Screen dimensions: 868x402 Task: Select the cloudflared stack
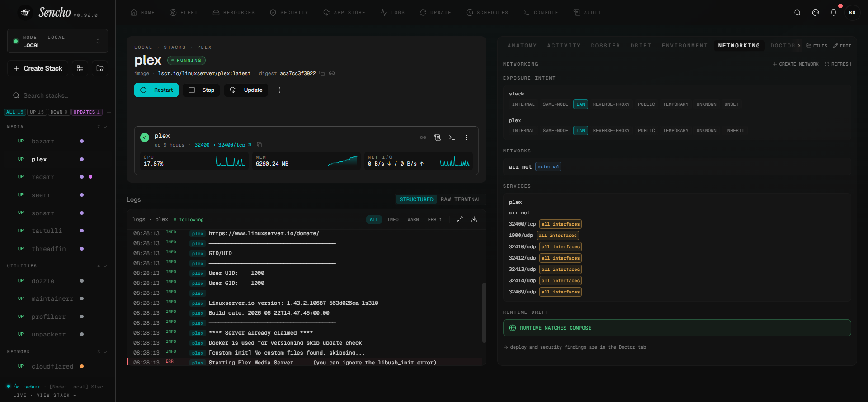pos(52,367)
